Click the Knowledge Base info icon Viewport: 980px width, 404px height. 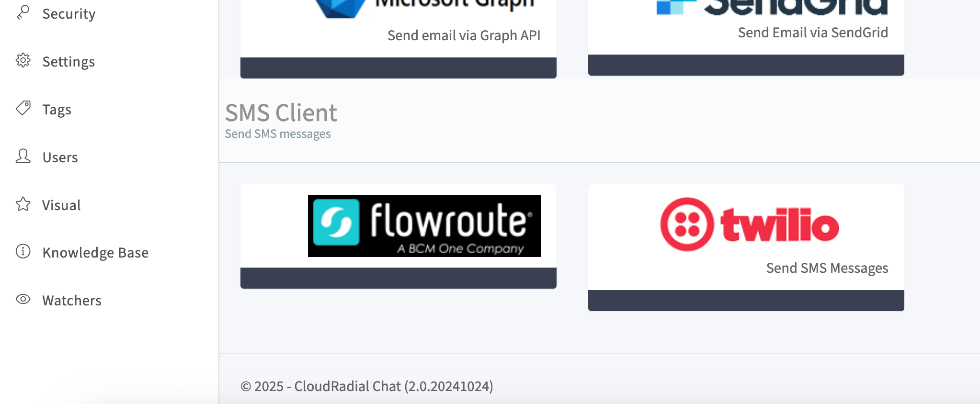point(23,251)
